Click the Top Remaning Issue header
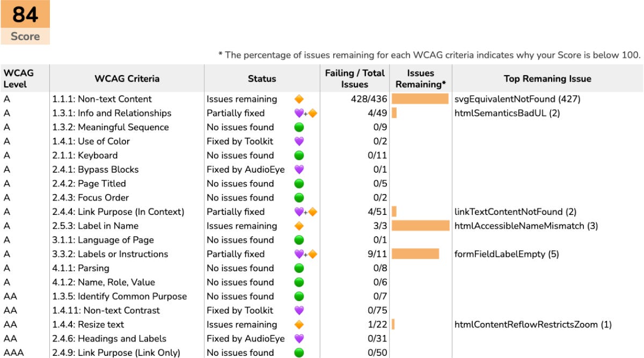The height and width of the screenshot is (358, 644). 547,78
